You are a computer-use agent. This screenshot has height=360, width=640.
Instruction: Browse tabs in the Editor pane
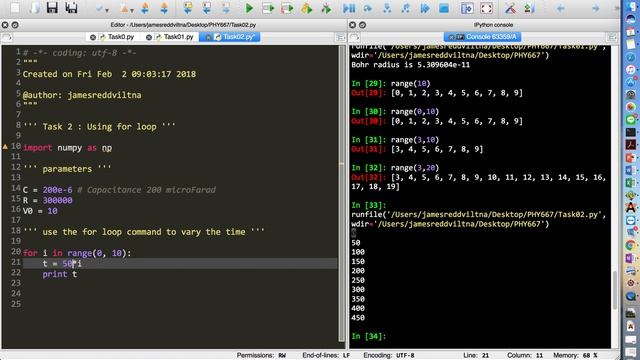(x=7, y=37)
